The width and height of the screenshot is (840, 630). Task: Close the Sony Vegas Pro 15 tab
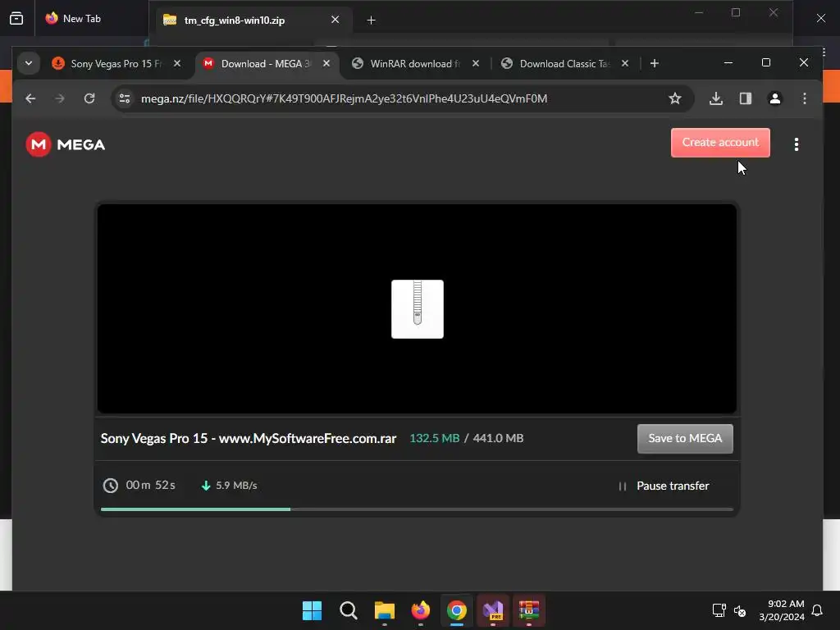pos(177,63)
